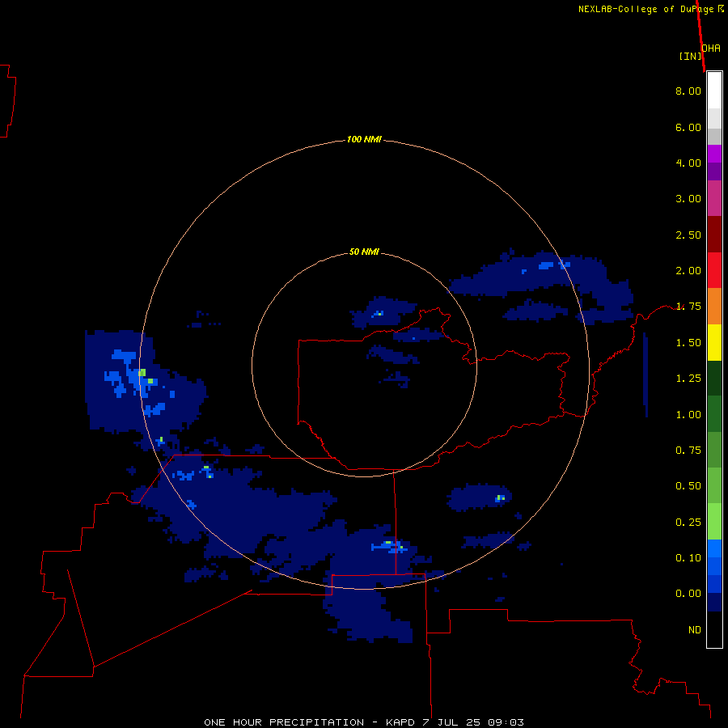Select the white 8.00 color swatch
The width and height of the screenshot is (728, 728).
[x=714, y=91]
